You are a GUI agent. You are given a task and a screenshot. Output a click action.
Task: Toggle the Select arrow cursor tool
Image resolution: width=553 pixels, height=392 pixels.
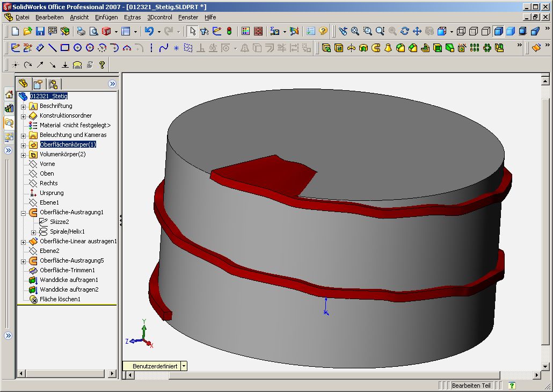click(193, 31)
